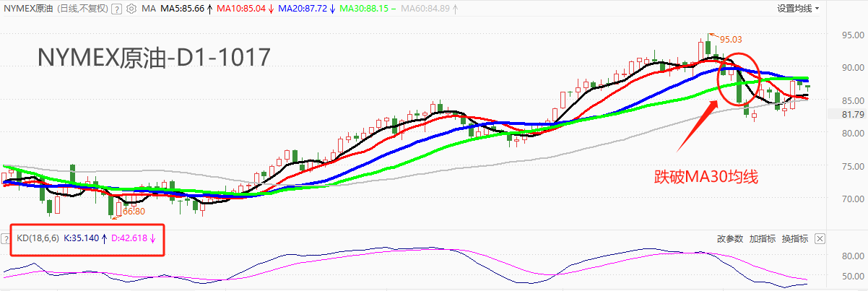Screen dimensions: 868x291
Task: Click the question mark icon beside KD(18,6,6)
Action: point(6,238)
